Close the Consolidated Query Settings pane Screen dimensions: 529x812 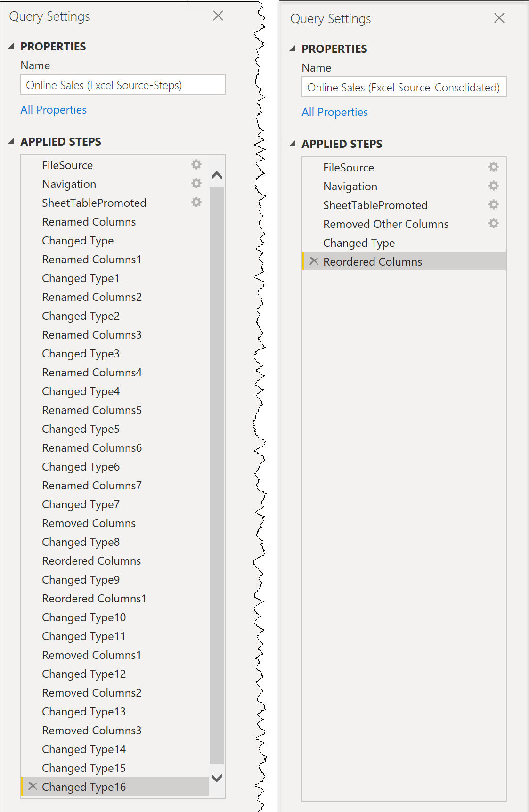coord(499,18)
